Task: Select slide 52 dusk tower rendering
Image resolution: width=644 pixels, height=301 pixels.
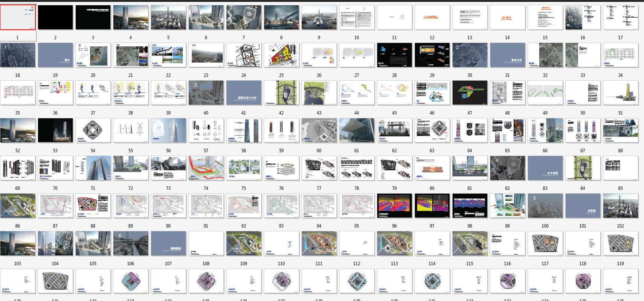Action: [18, 130]
